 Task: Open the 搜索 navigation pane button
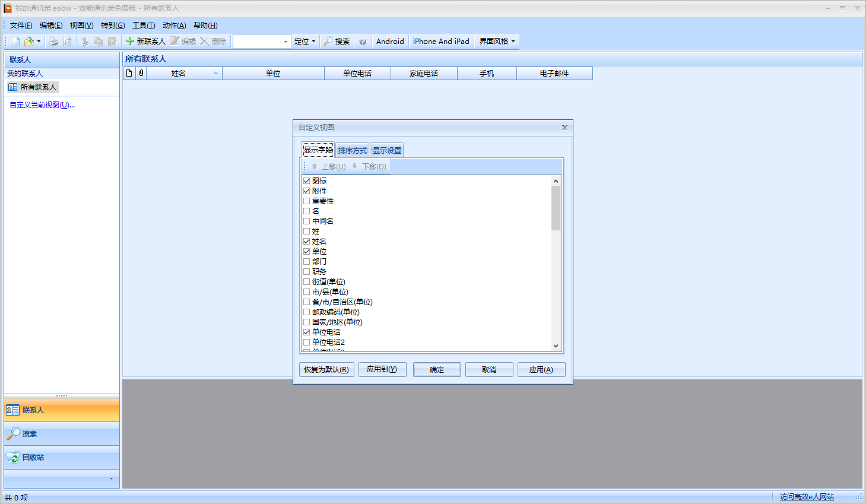[x=62, y=434]
